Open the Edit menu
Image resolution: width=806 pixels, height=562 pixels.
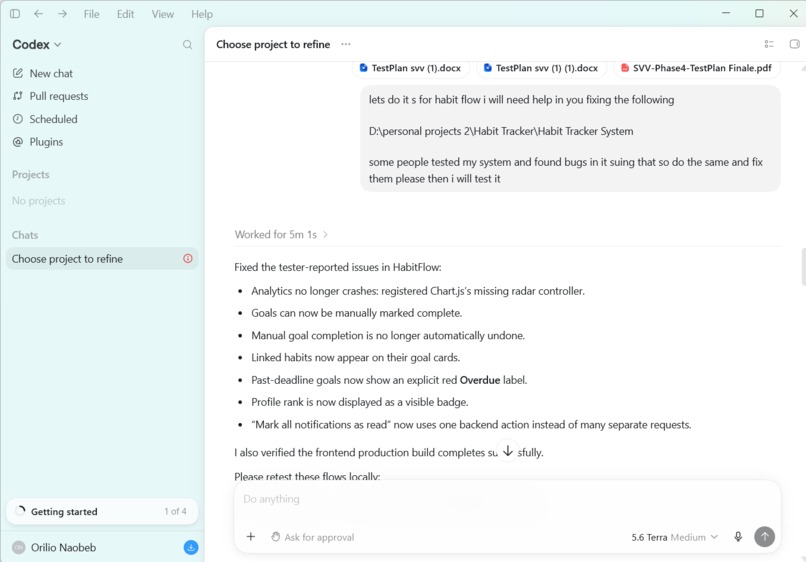(125, 14)
